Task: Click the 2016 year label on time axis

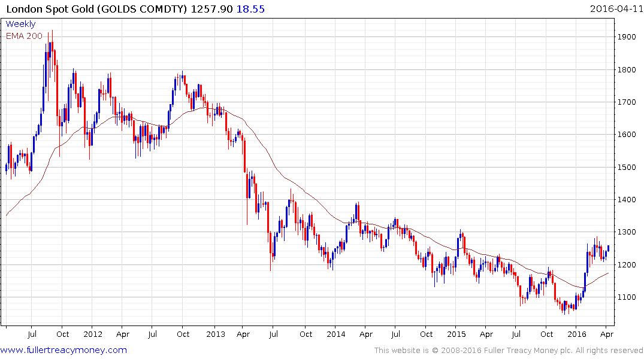Action: pyautogui.click(x=577, y=334)
